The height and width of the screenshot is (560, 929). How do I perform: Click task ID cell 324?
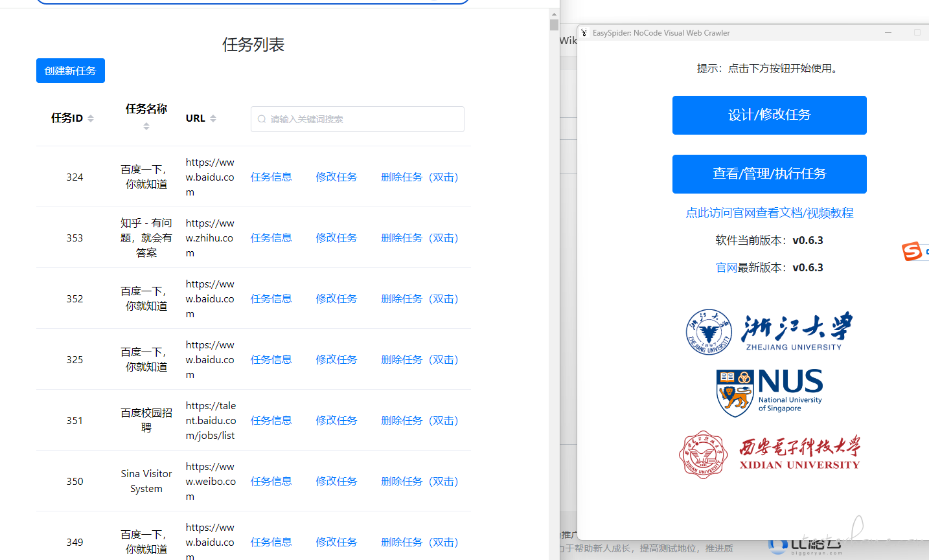pos(75,177)
